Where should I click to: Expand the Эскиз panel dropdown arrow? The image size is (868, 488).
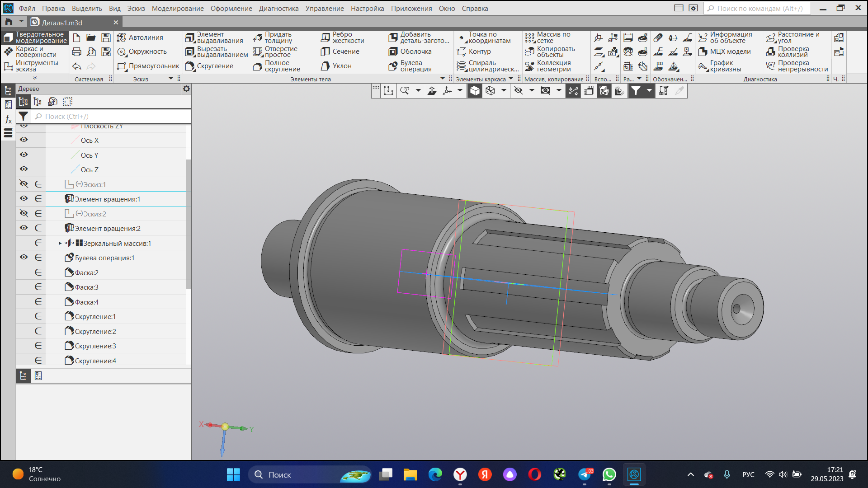tap(171, 79)
